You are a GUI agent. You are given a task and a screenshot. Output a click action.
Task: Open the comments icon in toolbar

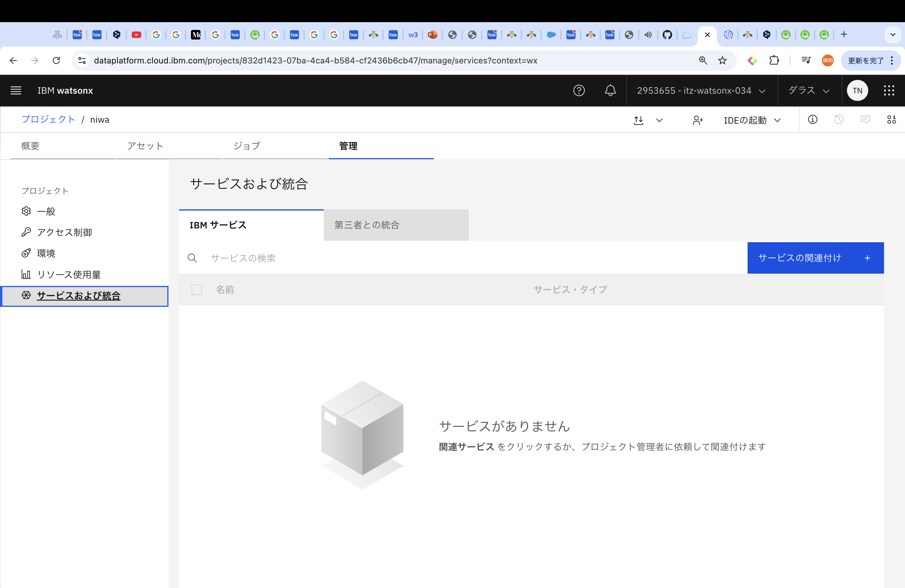tap(865, 120)
